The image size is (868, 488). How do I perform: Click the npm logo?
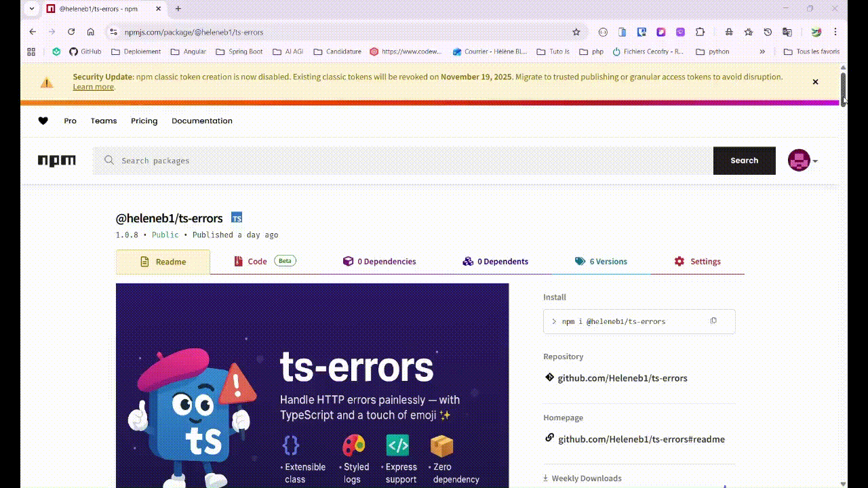coord(57,161)
